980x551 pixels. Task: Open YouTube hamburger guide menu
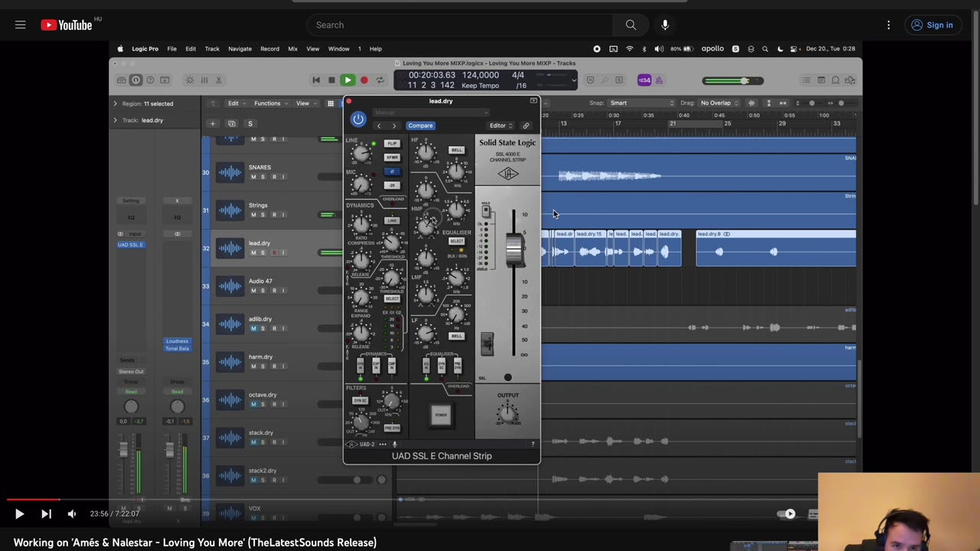(20, 24)
